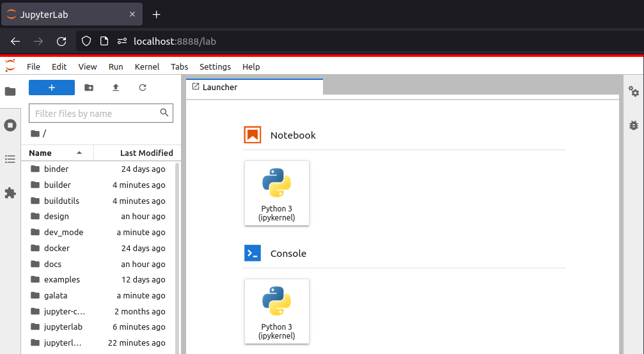Click the JupyterLab browser tab title
The width and height of the screenshot is (644, 354).
tap(44, 14)
